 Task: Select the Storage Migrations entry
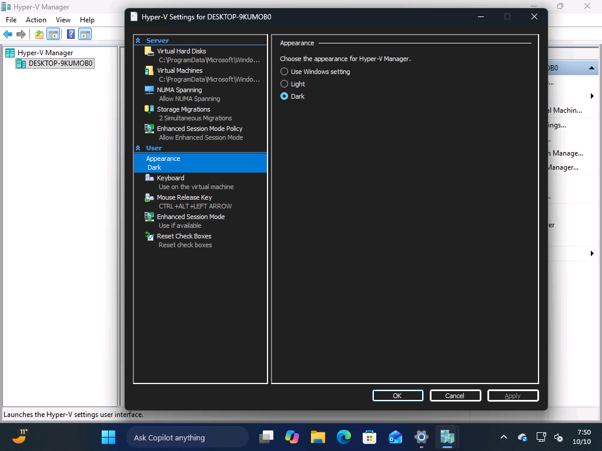(x=200, y=114)
